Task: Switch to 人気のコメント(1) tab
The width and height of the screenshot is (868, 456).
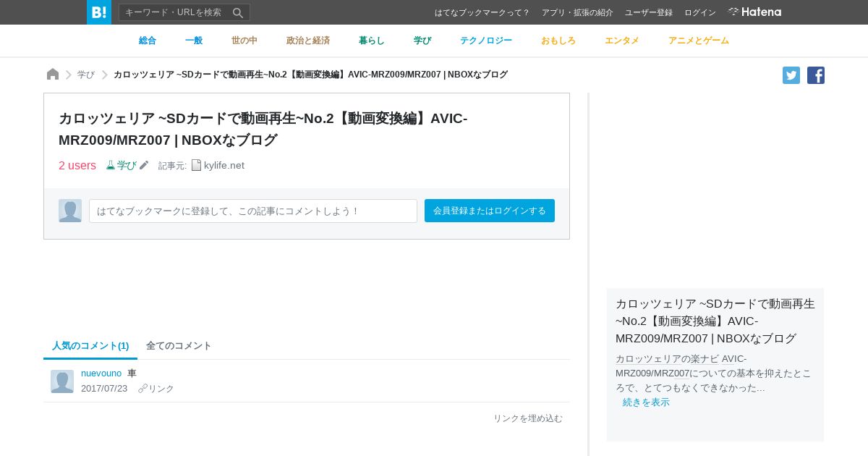Action: click(90, 346)
